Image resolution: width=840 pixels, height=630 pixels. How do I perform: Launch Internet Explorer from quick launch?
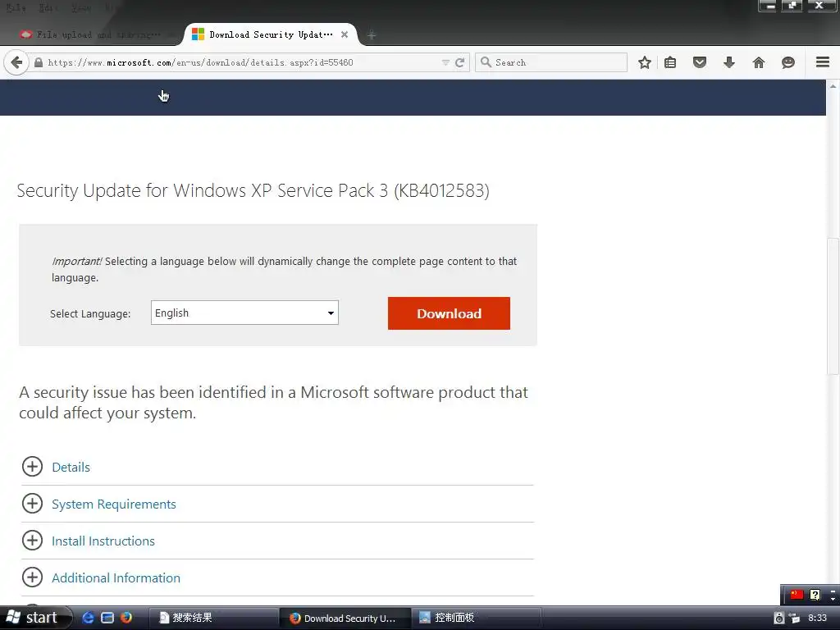click(x=88, y=618)
